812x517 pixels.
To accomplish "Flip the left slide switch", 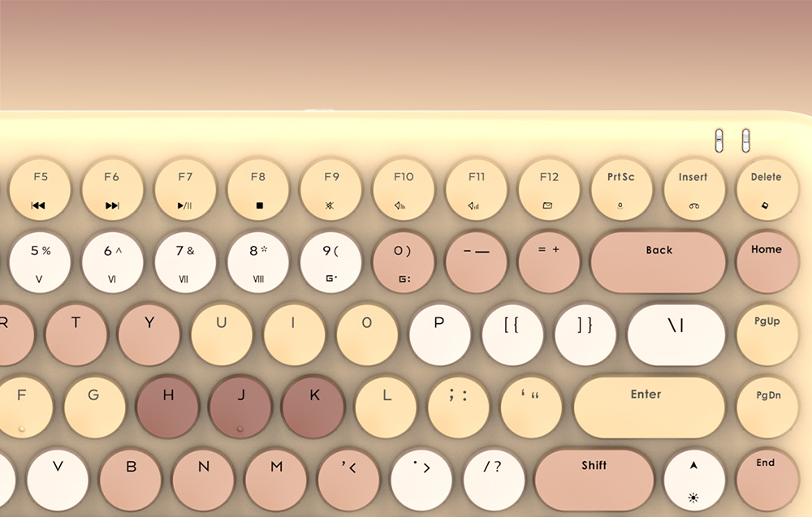I will point(719,140).
